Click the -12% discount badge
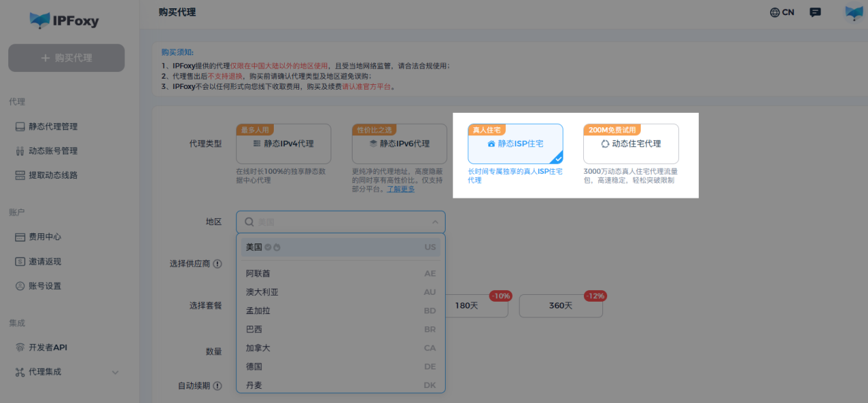This screenshot has width=868, height=403. click(x=595, y=296)
